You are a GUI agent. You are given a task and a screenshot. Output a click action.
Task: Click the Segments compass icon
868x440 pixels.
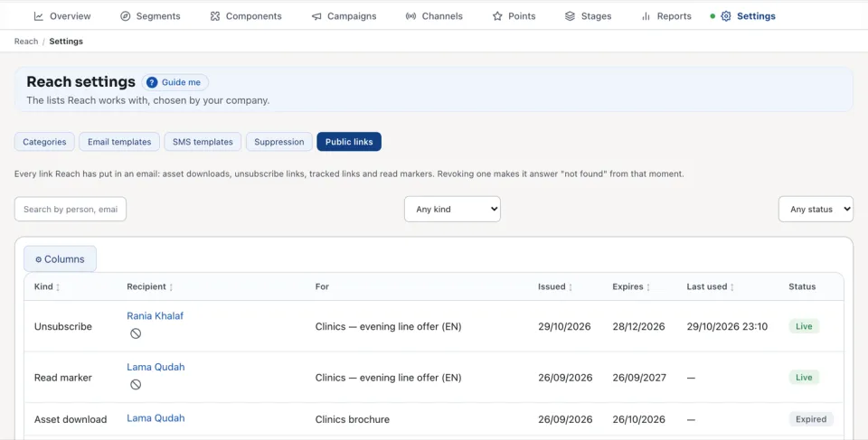pos(125,16)
